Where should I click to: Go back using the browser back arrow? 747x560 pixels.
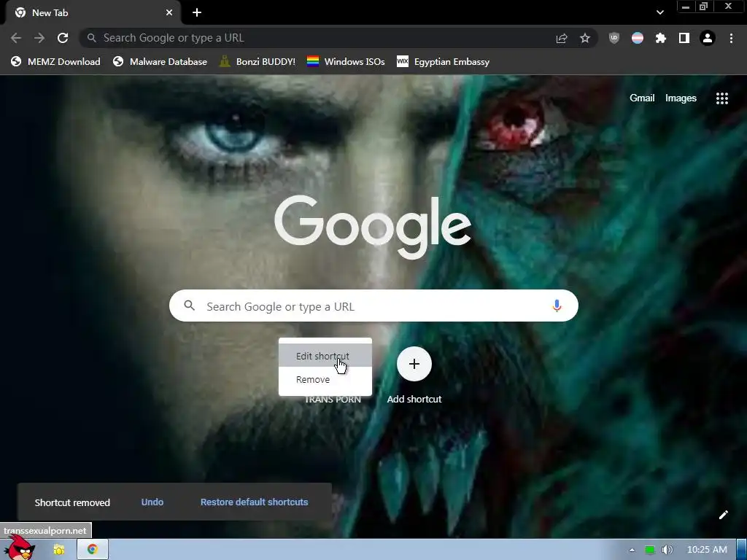(x=16, y=38)
